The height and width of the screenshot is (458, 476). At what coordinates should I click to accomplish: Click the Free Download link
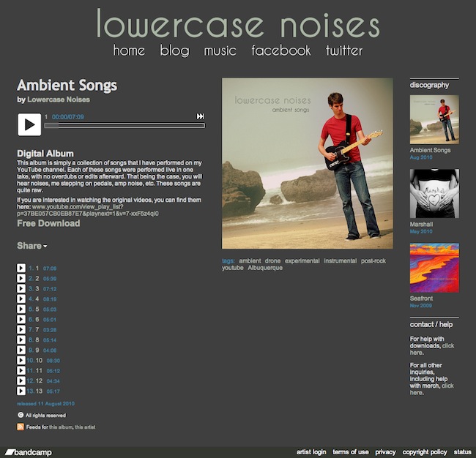coord(48,223)
